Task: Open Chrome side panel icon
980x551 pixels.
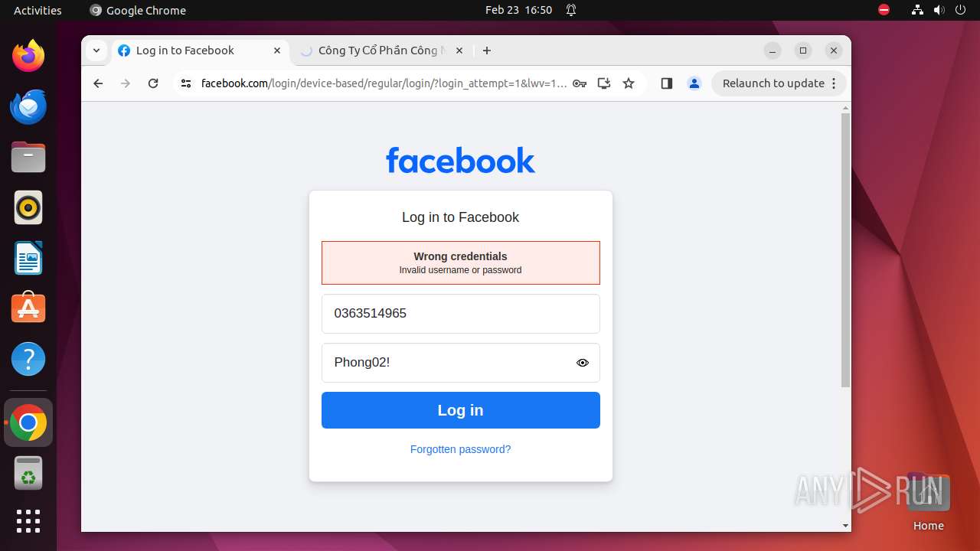Action: pos(666,83)
